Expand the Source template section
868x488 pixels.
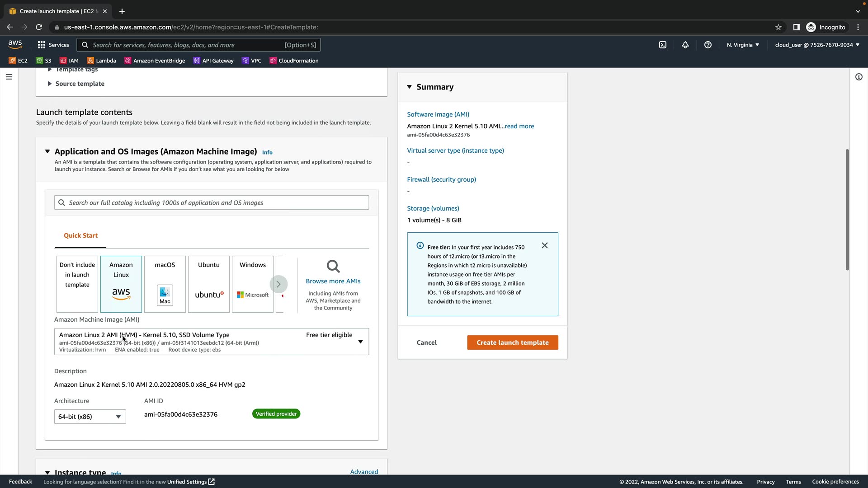(x=80, y=84)
